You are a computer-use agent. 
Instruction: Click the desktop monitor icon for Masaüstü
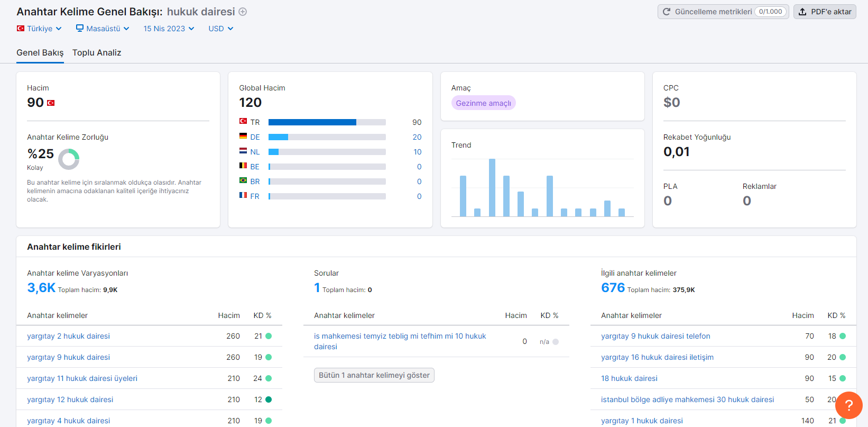coord(80,28)
